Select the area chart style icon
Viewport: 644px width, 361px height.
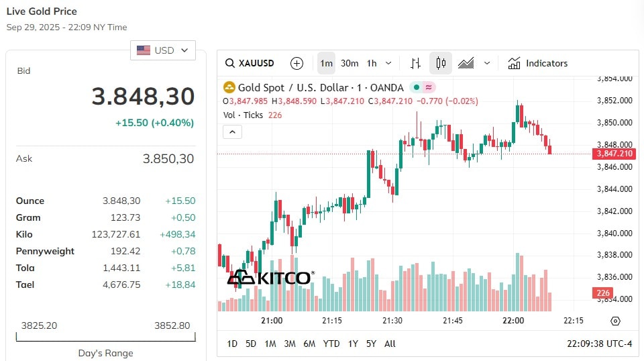coord(466,63)
